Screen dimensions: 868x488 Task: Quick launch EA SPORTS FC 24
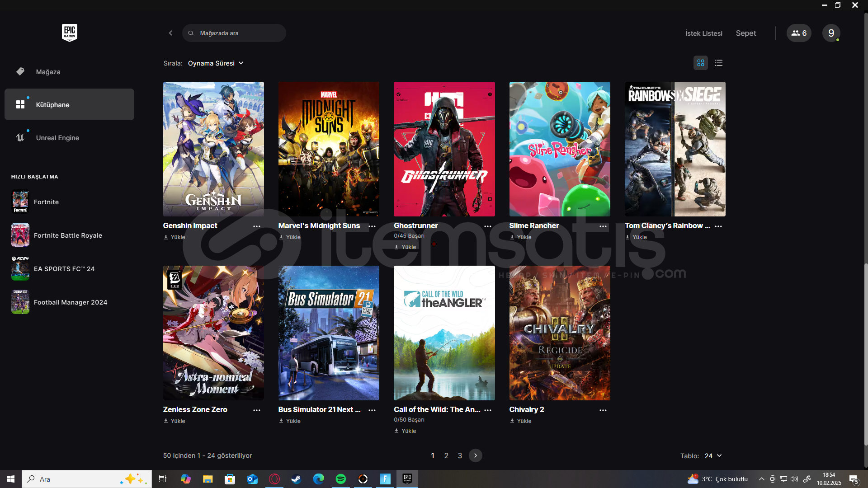[69, 268]
